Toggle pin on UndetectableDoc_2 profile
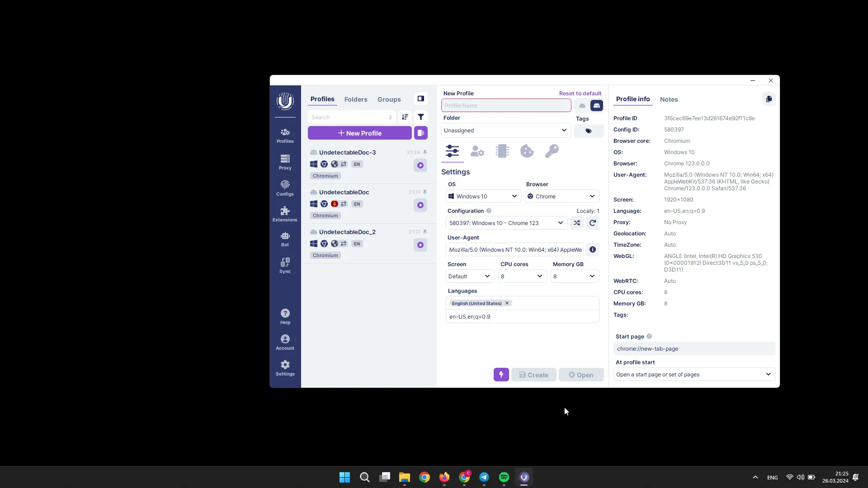This screenshot has width=868, height=488. click(x=425, y=232)
